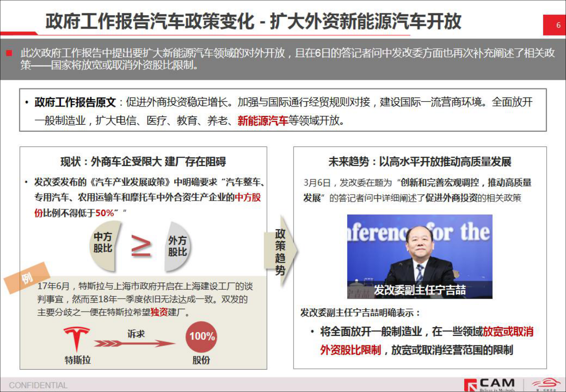Viewport: 566px width, 392px height.
Task: Select the 政策趋势 arrow shape
Action: tap(281, 251)
